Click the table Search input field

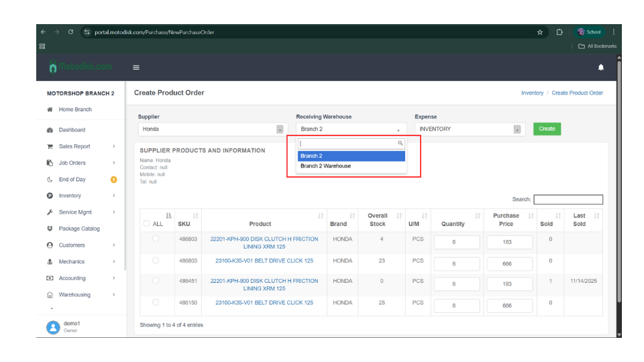coord(568,200)
